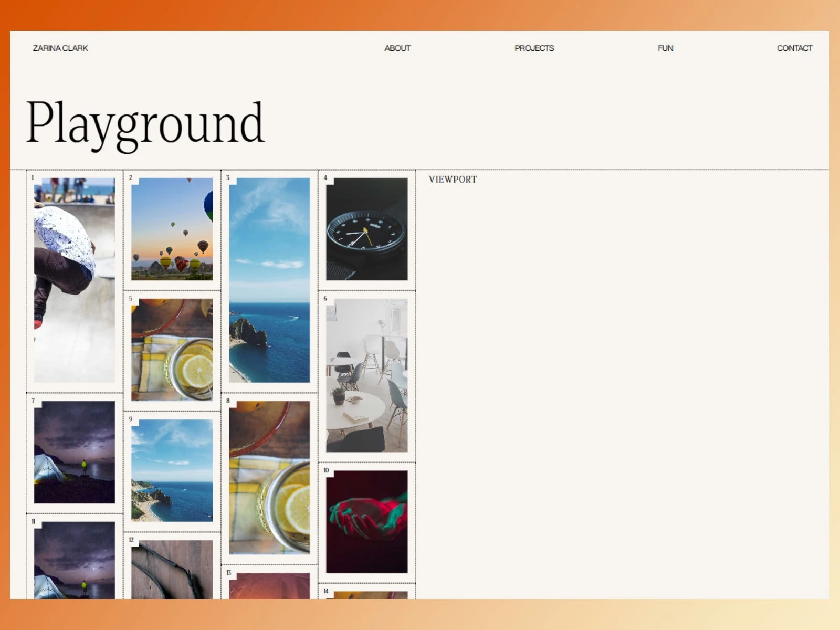
Task: Open thumbnail 7 of night sky and tent
Action: [x=75, y=452]
